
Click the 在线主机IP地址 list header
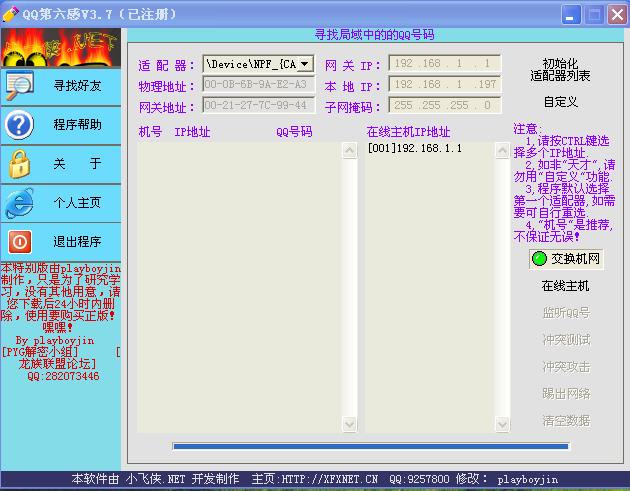pos(408,131)
